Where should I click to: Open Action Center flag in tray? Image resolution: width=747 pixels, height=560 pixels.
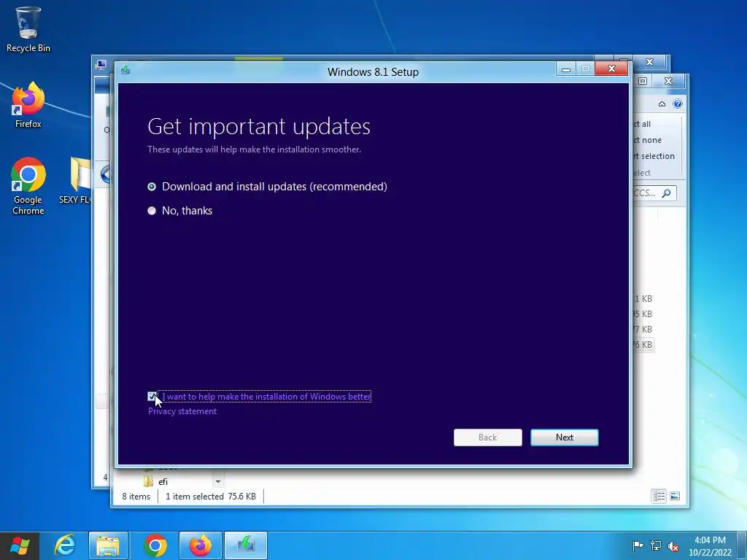click(x=638, y=545)
